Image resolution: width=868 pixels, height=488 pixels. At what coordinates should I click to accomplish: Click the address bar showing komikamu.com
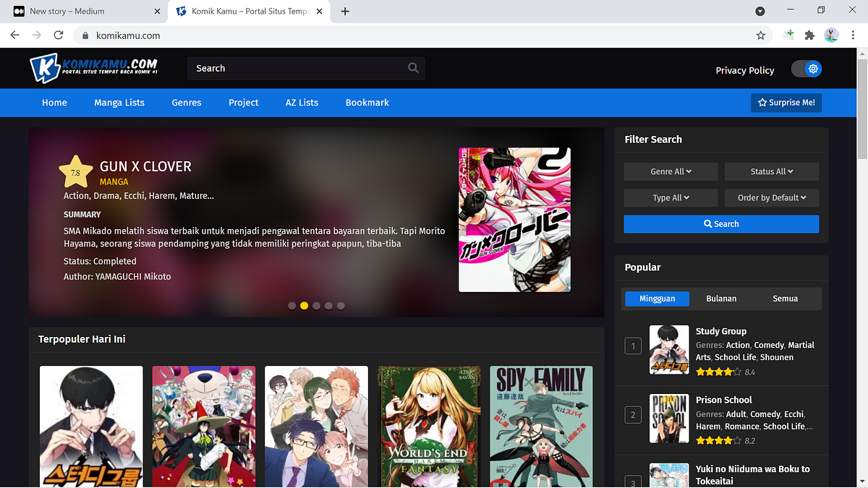pos(423,35)
